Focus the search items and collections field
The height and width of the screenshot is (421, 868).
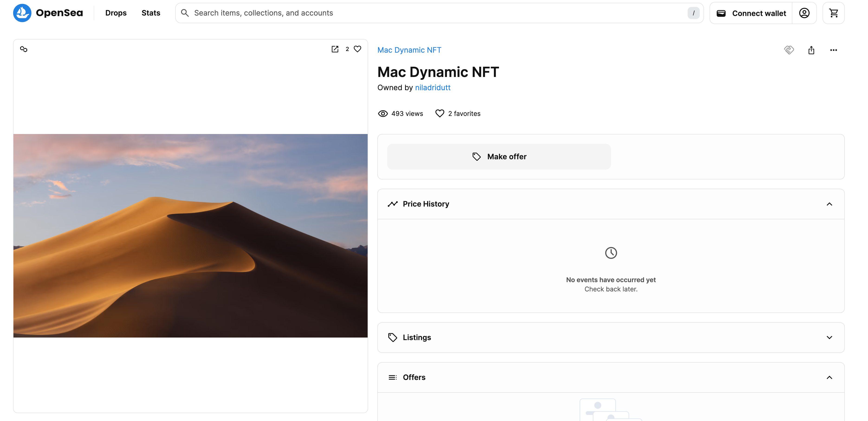[439, 13]
